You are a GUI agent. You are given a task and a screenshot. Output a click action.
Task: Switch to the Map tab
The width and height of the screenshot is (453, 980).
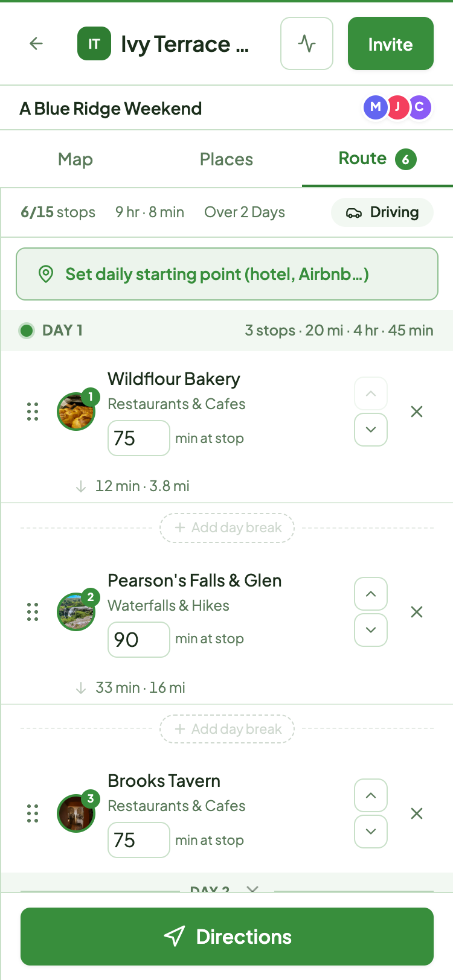pos(75,159)
